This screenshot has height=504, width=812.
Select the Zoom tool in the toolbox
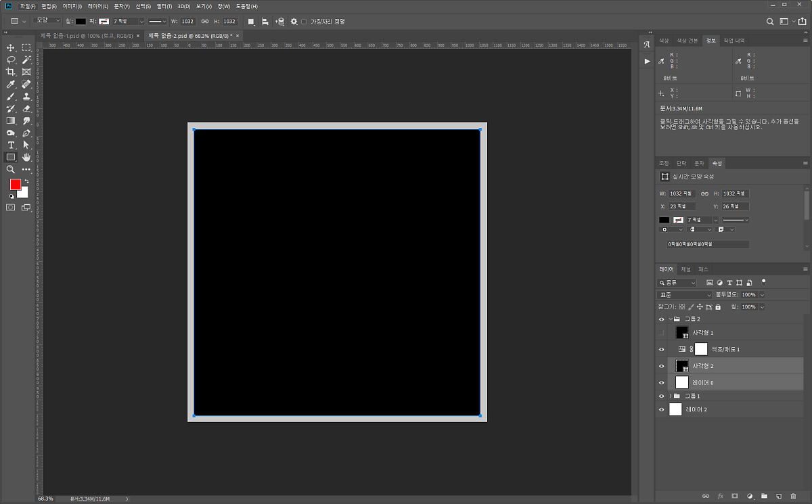click(11, 169)
